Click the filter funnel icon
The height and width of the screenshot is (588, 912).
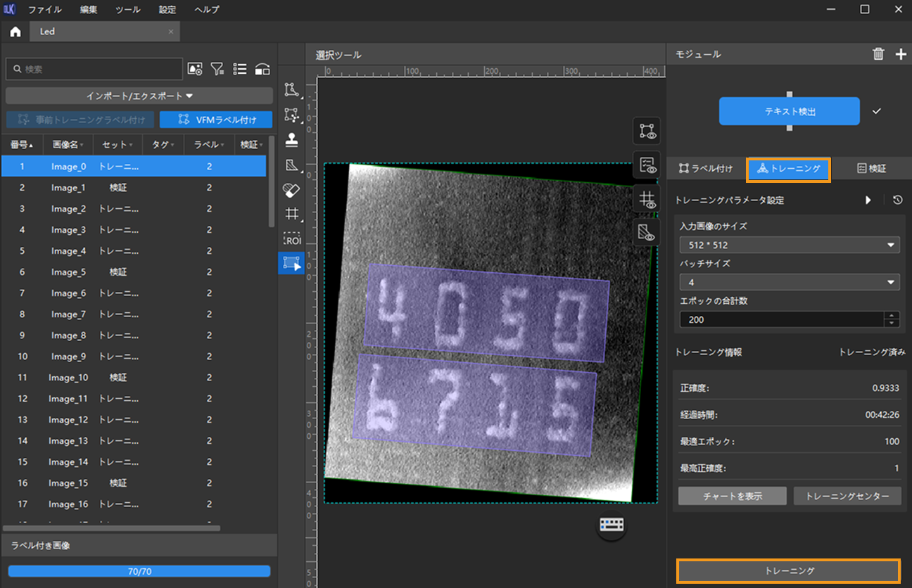click(x=217, y=69)
